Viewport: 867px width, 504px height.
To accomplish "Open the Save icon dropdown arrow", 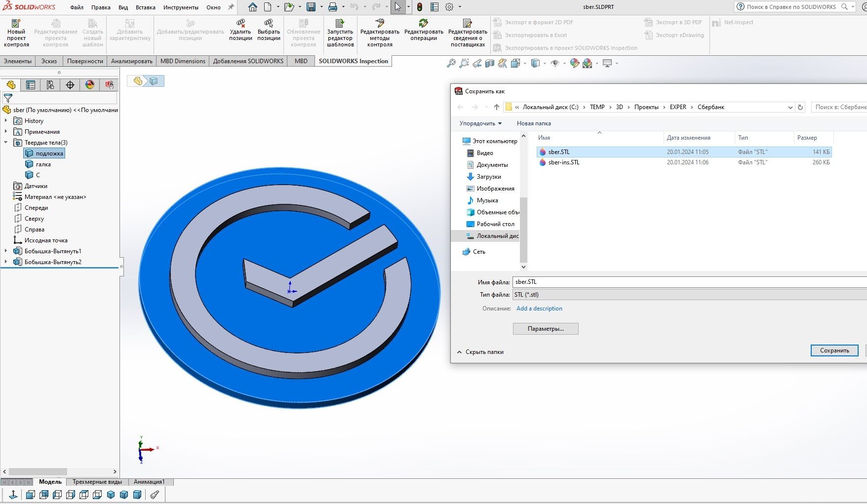I will coord(321,7).
